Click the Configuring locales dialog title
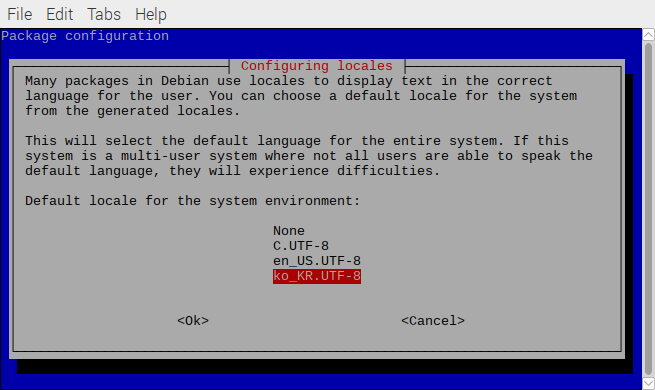Viewport: 655px width, 390px height. pyautogui.click(x=317, y=66)
